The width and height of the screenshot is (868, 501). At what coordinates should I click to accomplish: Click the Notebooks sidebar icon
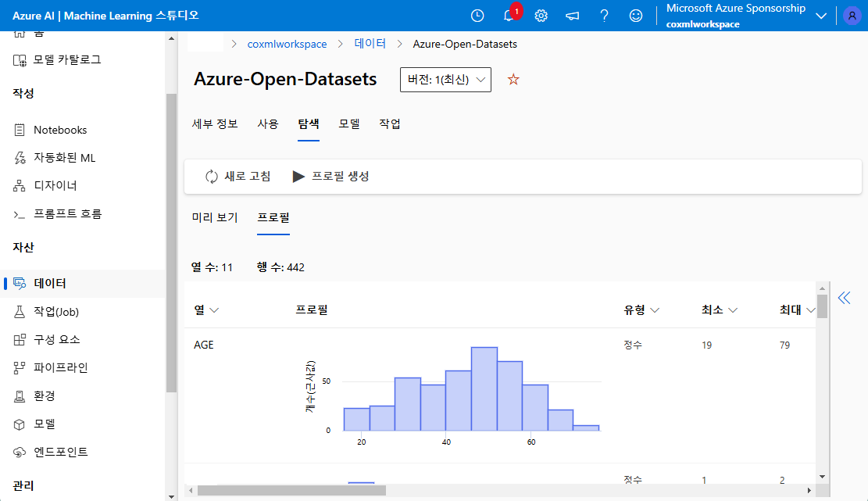[20, 130]
